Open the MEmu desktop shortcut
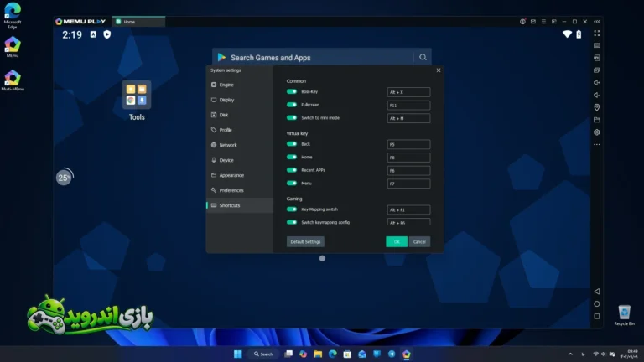 [13, 47]
